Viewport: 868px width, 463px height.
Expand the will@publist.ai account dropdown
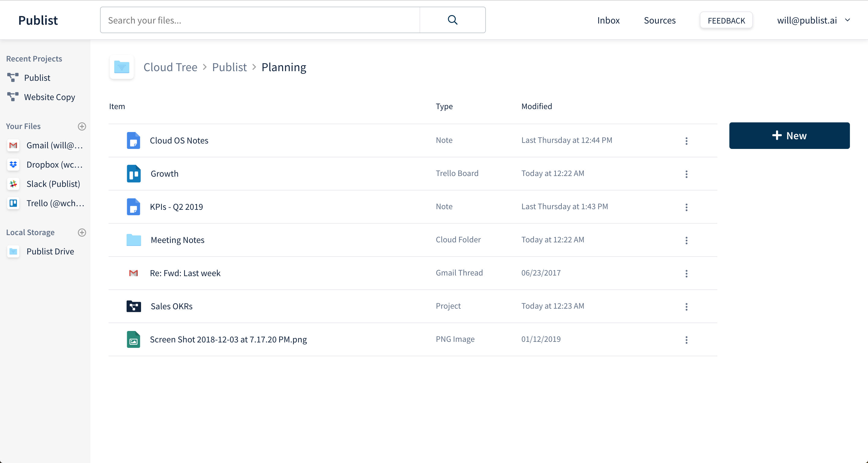[848, 20]
